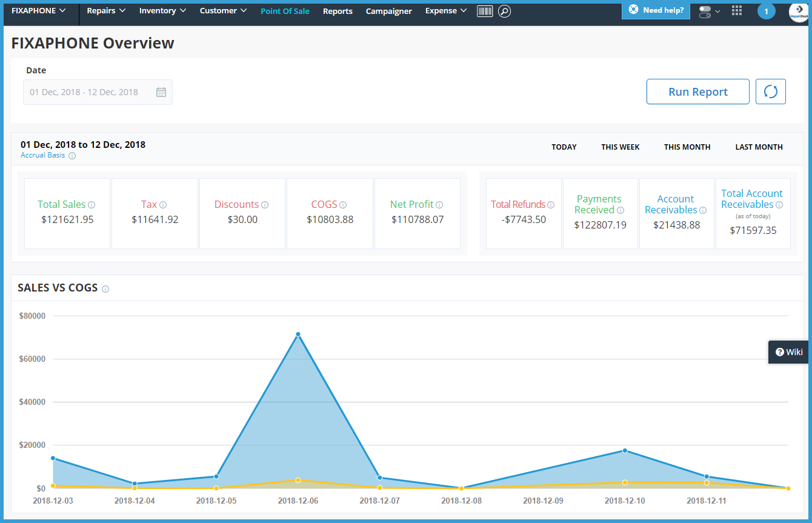
Task: Open the notification badge showing 1
Action: pos(766,11)
